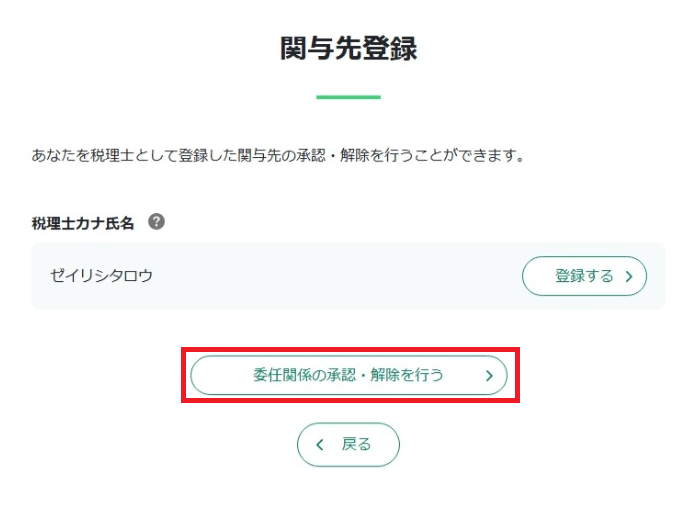Go back with the 戻る button
The image size is (696, 512).
(348, 445)
